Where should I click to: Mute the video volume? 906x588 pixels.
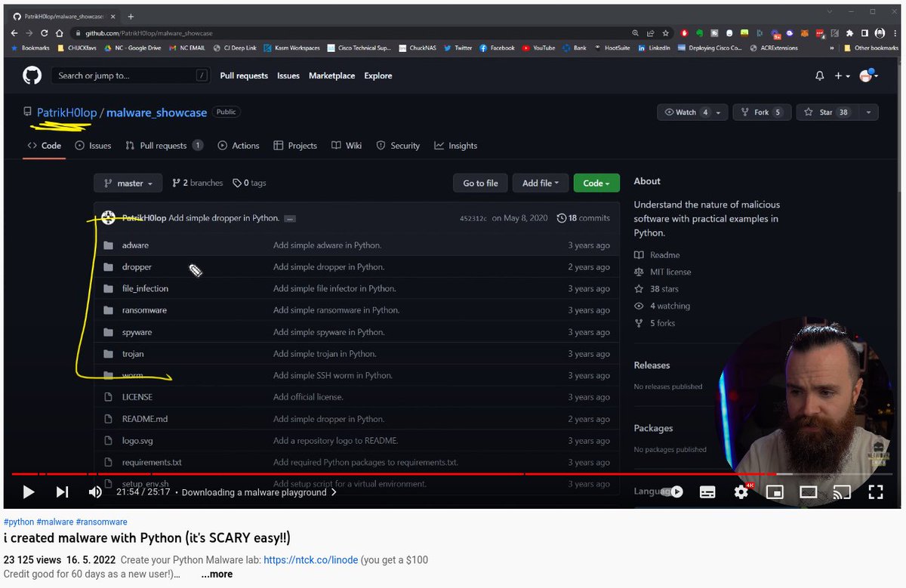pyautogui.click(x=95, y=492)
